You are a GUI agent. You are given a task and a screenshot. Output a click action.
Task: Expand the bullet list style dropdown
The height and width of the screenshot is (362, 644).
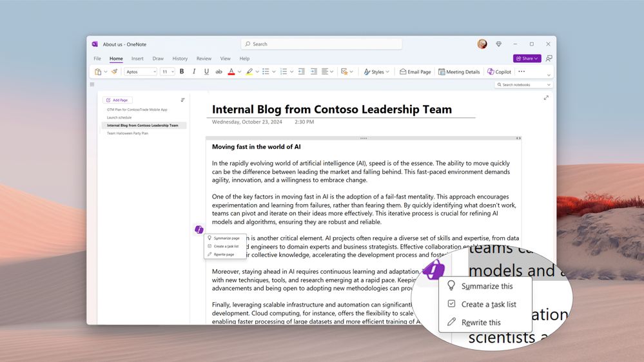tap(273, 72)
